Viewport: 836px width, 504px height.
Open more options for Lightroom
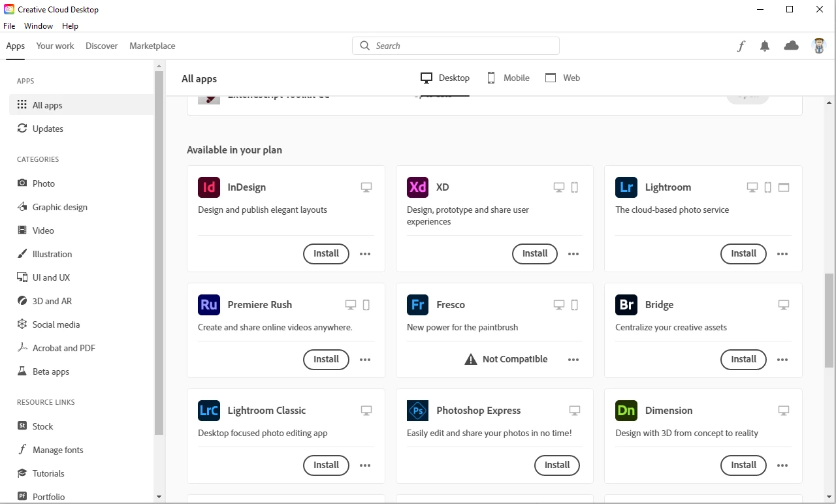[x=782, y=254]
